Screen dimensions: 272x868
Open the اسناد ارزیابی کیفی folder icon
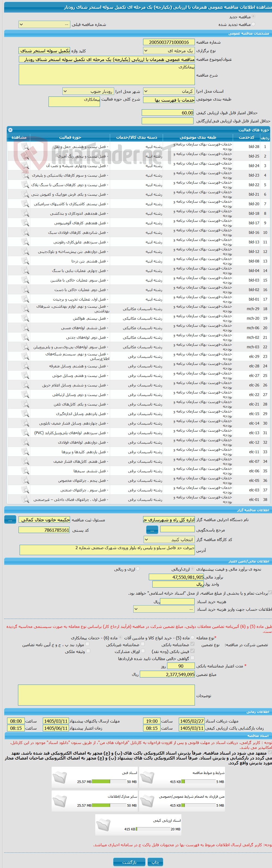coord(103,825)
